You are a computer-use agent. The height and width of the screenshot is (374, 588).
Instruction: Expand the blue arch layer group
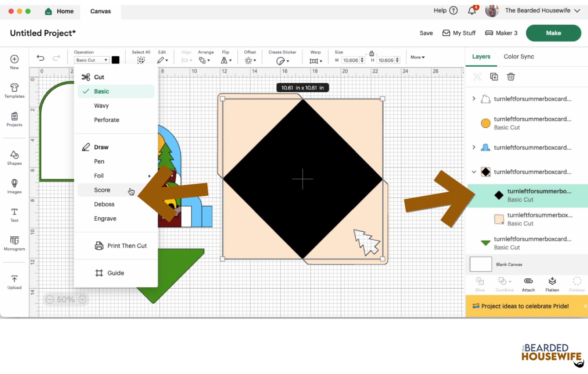click(x=474, y=147)
